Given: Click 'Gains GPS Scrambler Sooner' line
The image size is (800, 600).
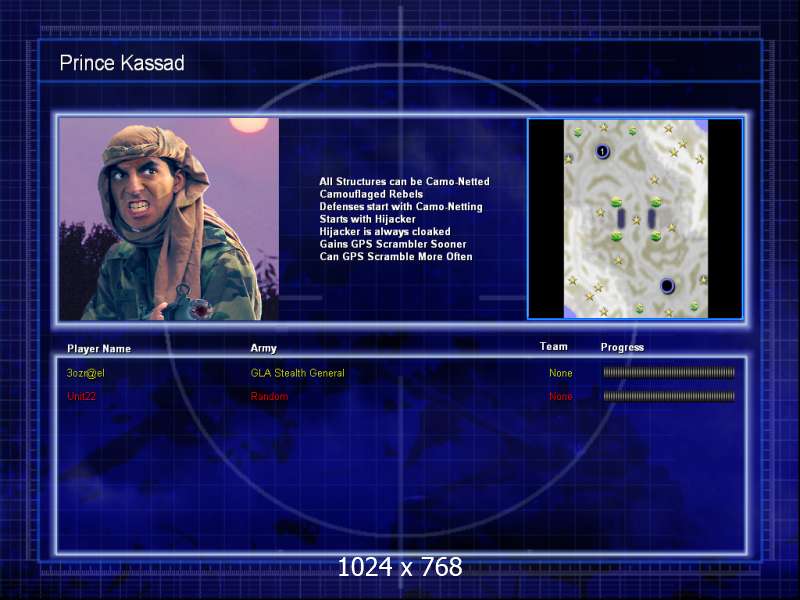Looking at the screenshot, I should pos(393,244).
